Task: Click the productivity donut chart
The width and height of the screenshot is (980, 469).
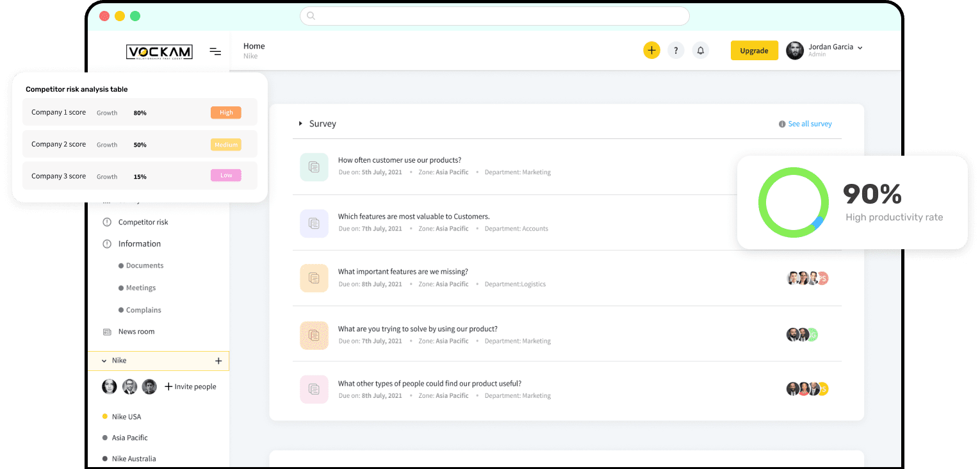Action: 794,202
